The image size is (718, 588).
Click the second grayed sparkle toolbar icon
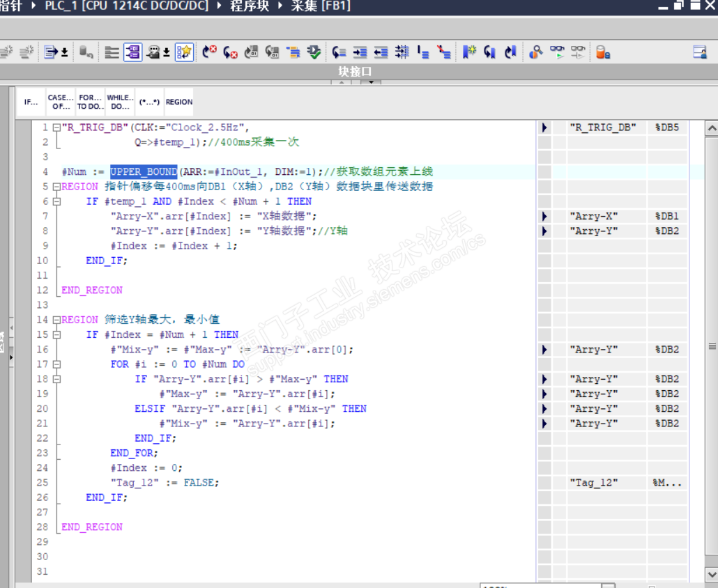(26, 52)
